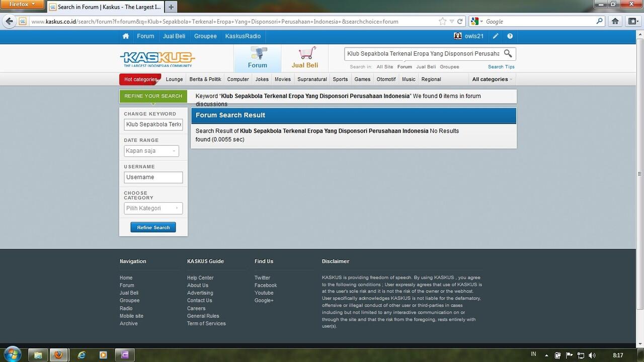Click the main Kaskus search text box
This screenshot has height=362, width=644.
[x=423, y=53]
